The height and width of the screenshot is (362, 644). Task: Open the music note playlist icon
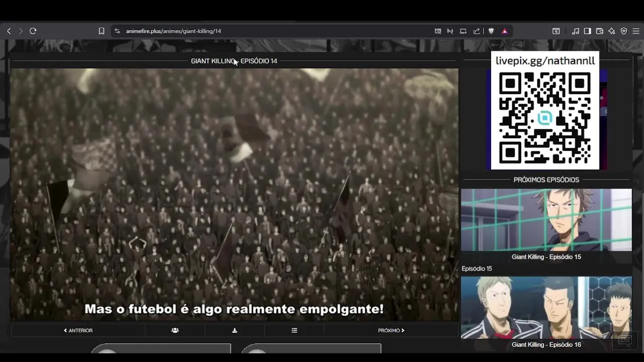point(576,31)
